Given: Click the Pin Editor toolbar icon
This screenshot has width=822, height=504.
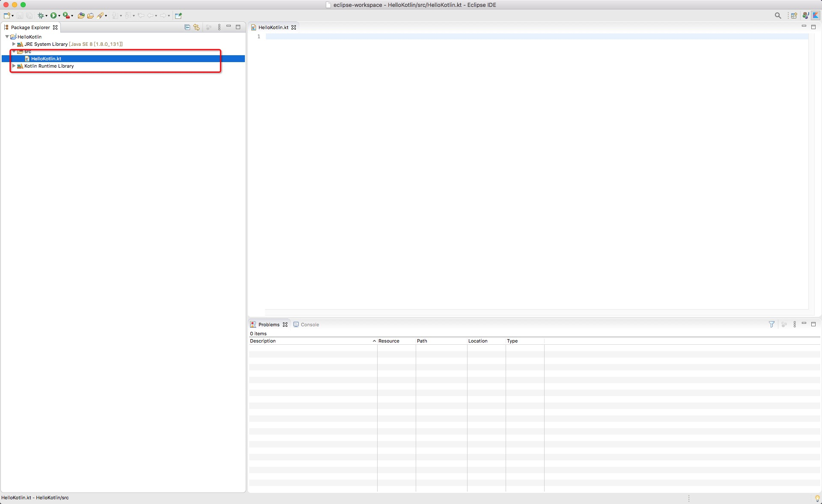Looking at the screenshot, I should pos(179,15).
